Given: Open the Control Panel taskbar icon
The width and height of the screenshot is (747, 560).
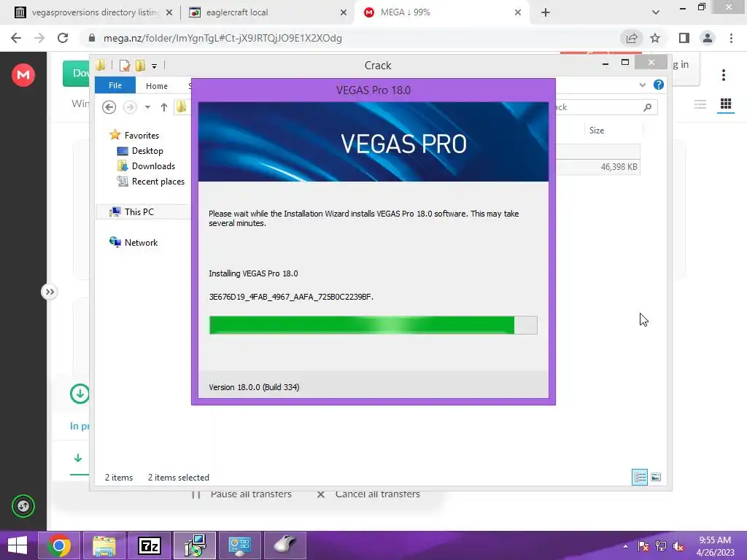Looking at the screenshot, I should (x=240, y=545).
